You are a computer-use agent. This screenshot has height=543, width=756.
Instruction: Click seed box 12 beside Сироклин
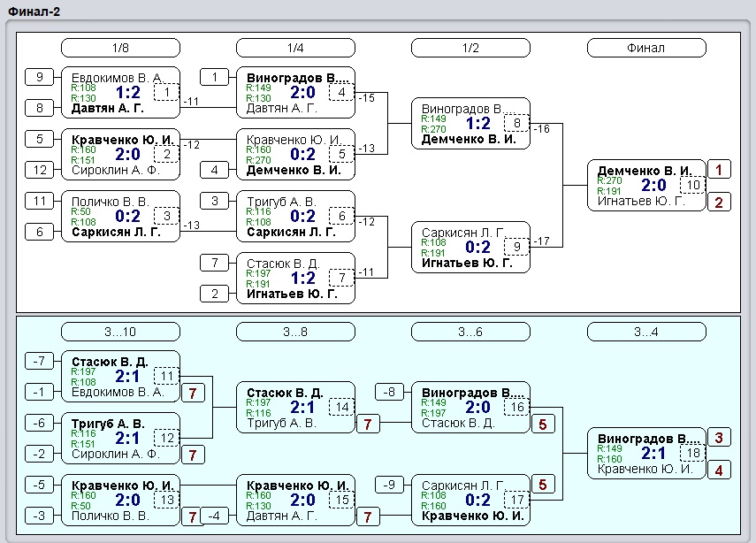click(x=39, y=170)
